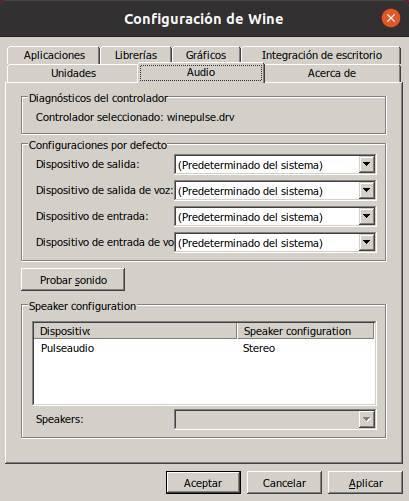Go to Integración de escritorio tab
Screen dimensions: 409x501
tap(321, 55)
